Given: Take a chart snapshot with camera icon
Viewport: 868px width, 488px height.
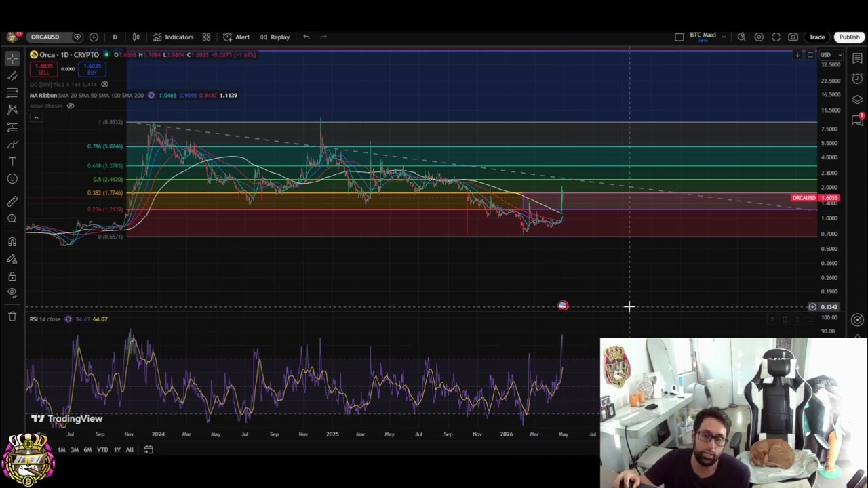Looking at the screenshot, I should coord(793,37).
